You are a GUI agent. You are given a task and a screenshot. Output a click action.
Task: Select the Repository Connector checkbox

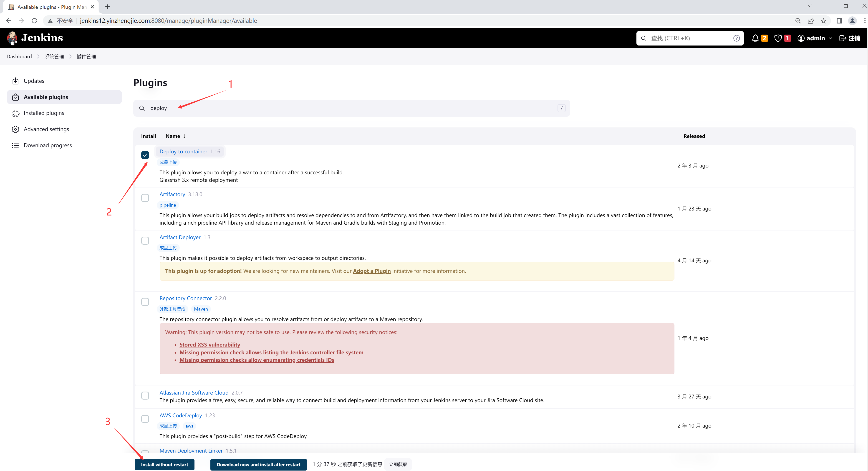click(x=145, y=302)
